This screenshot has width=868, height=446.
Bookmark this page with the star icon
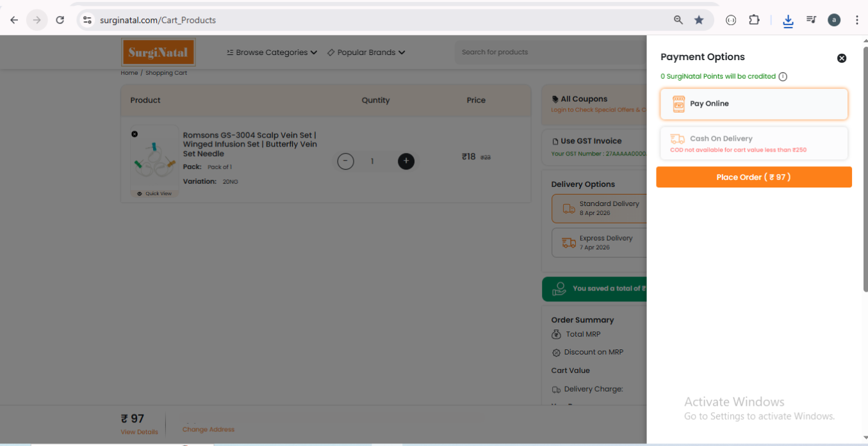point(699,20)
